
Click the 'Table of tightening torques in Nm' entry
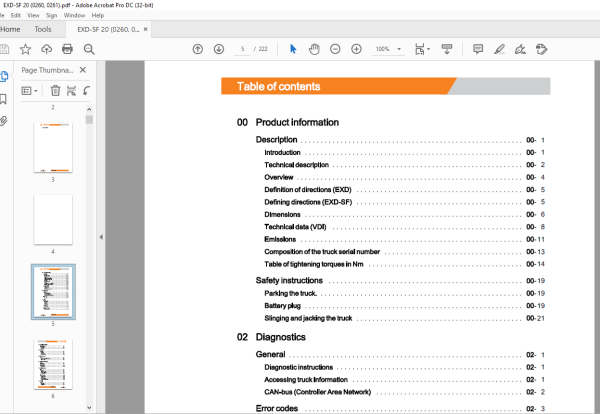[314, 264]
